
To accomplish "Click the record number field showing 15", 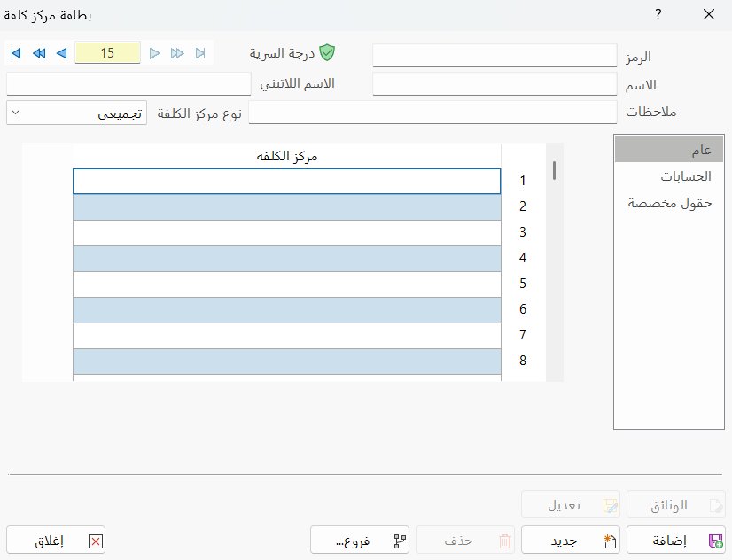I will click(x=107, y=53).
